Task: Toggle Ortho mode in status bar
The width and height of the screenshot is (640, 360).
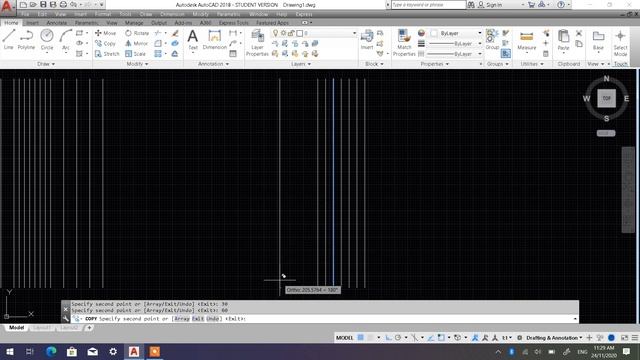Action: coord(388,338)
